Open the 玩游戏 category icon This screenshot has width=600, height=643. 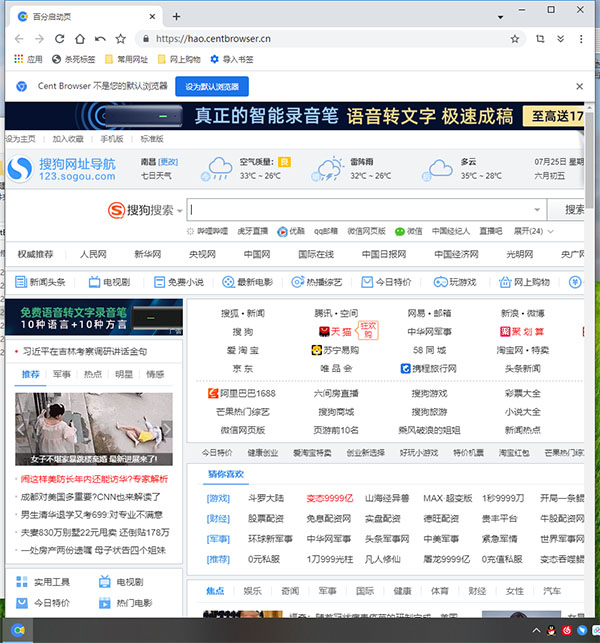455,282
